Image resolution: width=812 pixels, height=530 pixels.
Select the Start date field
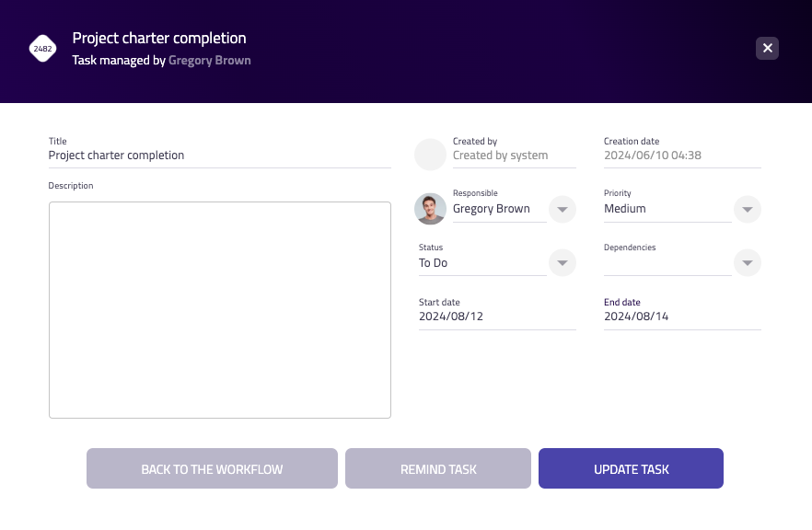pyautogui.click(x=497, y=317)
